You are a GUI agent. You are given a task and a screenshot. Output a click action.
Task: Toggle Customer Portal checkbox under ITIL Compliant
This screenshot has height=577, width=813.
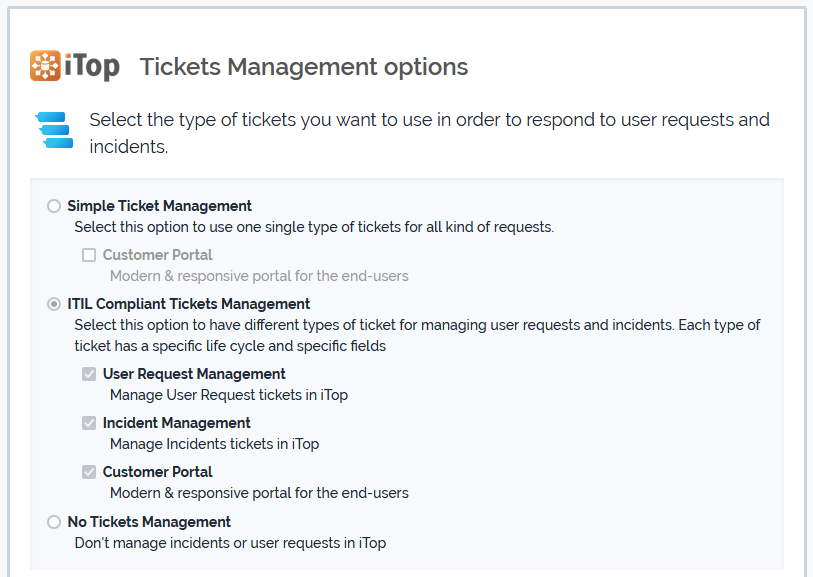[x=89, y=472]
